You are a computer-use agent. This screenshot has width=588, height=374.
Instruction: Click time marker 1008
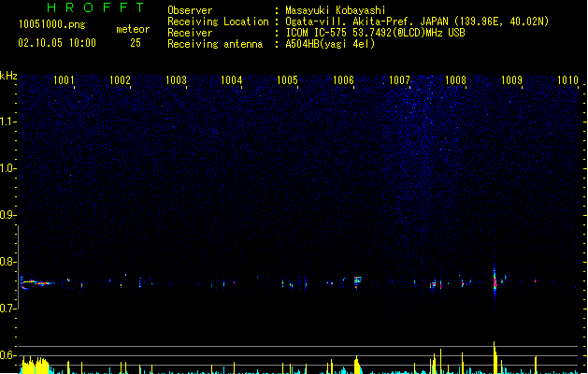(455, 80)
